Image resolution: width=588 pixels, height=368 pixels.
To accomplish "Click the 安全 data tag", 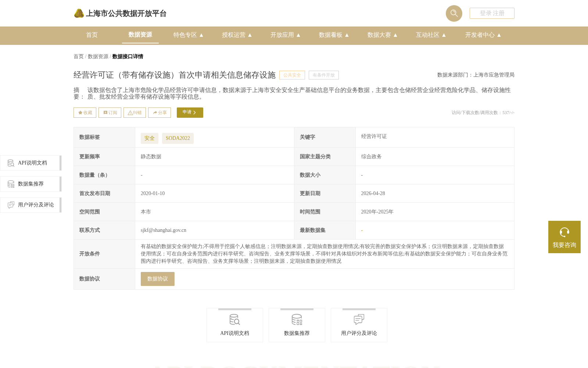I will 150,138.
